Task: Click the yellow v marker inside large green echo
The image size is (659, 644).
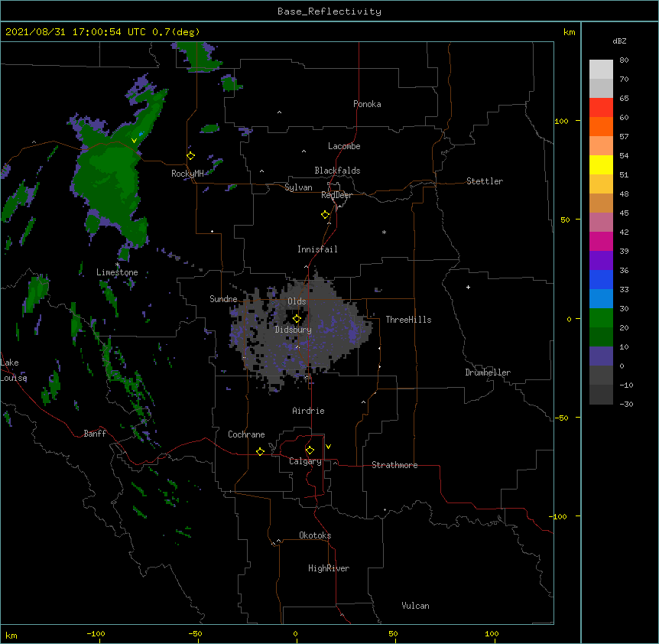Action: click(x=134, y=141)
